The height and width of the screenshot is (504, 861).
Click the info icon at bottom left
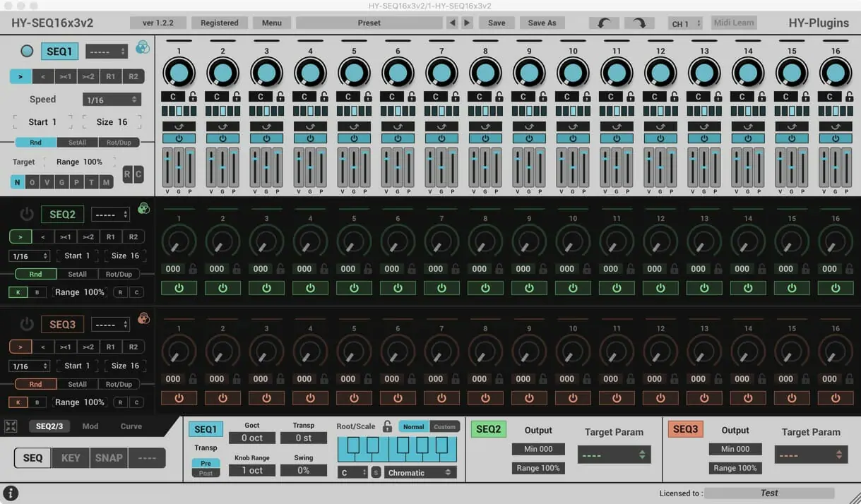click(x=11, y=493)
